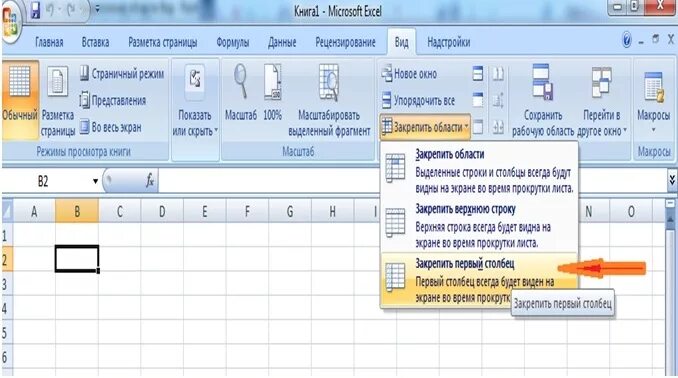Screen dimensions: 678x378
Task: Select column B header
Action: pos(77,211)
